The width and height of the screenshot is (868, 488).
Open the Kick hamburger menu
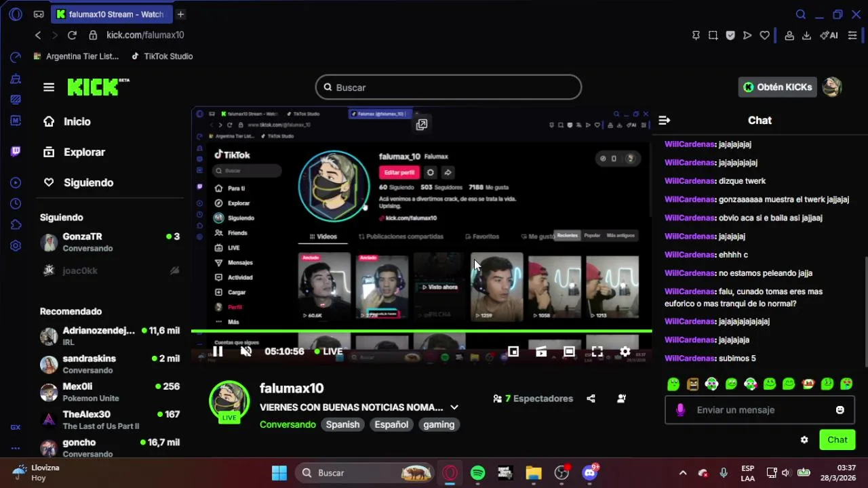tap(49, 87)
